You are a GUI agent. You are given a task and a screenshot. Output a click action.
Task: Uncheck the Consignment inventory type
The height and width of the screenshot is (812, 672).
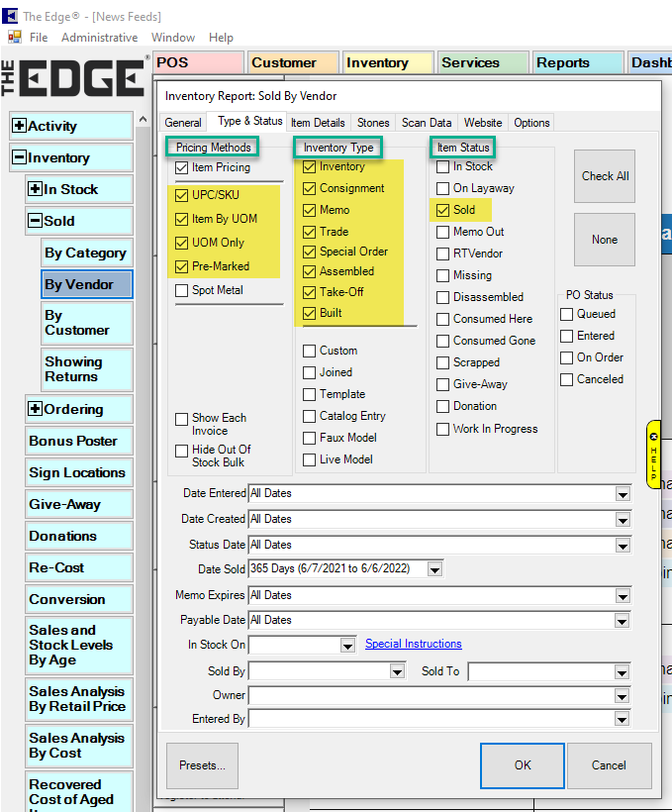[310, 188]
